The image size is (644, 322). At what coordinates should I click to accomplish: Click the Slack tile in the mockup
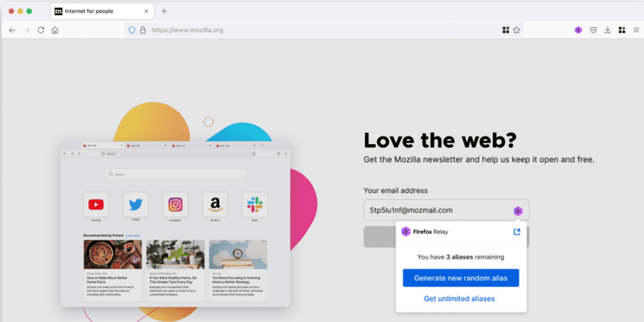[255, 204]
